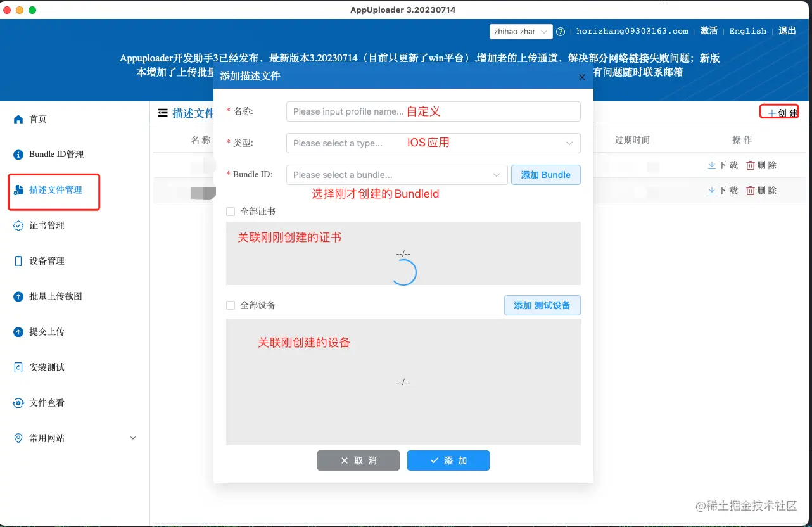
Task: Close the 添加描述文件 dialog
Action: [x=582, y=77]
